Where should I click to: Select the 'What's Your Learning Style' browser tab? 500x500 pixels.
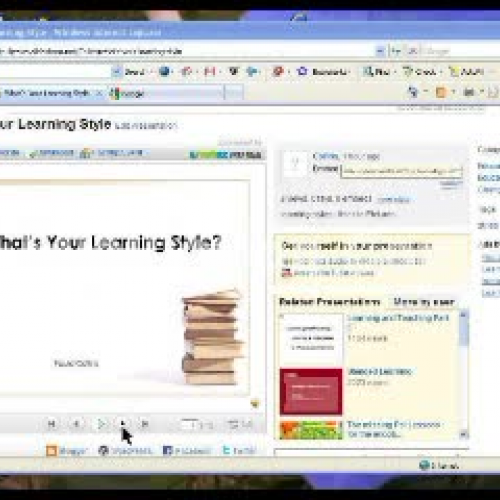(47, 93)
